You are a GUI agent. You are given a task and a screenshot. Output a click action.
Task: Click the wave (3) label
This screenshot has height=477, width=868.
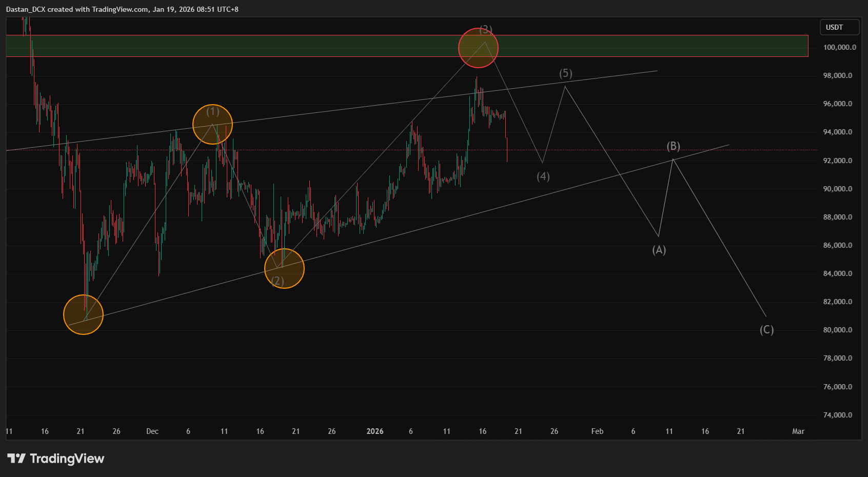click(485, 30)
